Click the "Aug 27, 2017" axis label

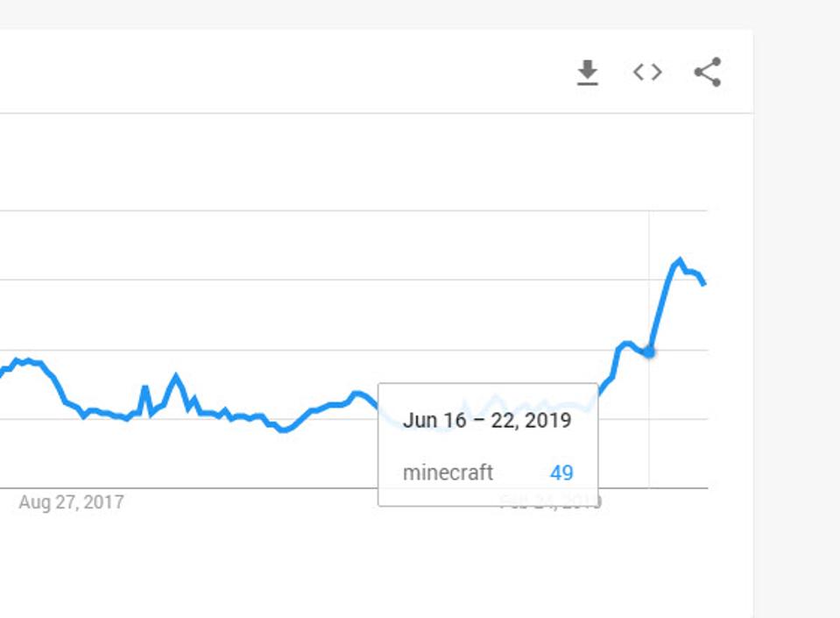(71, 502)
